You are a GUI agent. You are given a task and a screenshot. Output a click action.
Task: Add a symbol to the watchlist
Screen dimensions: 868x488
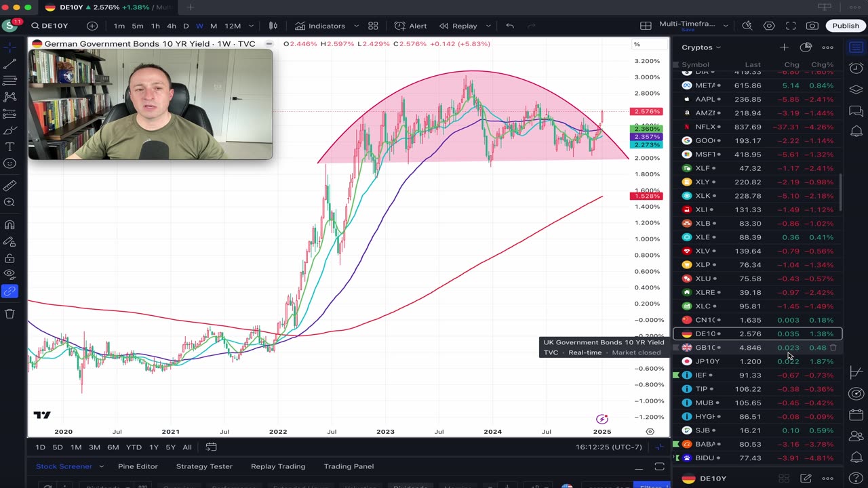pyautogui.click(x=784, y=47)
